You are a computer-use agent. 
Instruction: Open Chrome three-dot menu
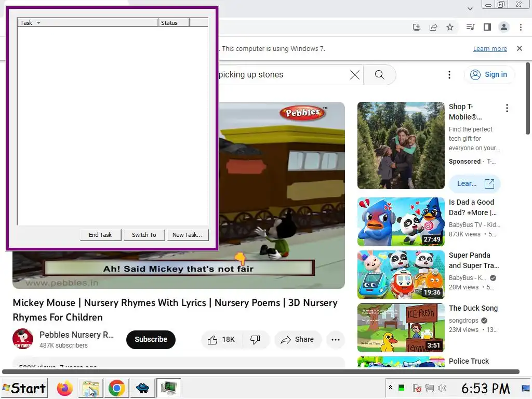[x=521, y=27]
